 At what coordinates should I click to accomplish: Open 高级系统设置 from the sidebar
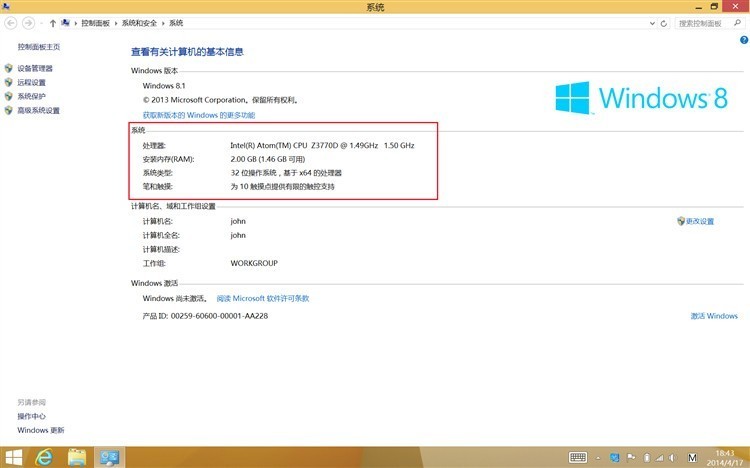[39, 111]
